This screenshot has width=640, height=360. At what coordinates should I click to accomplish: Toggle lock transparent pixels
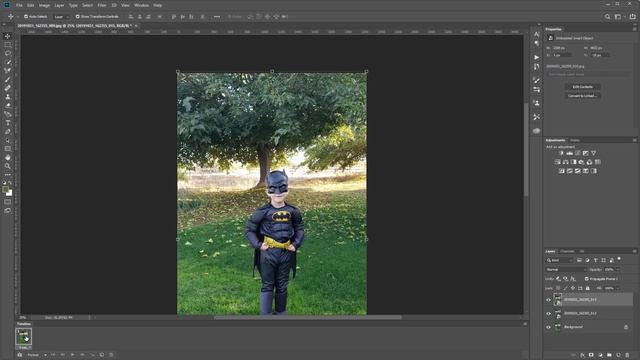tap(558, 288)
